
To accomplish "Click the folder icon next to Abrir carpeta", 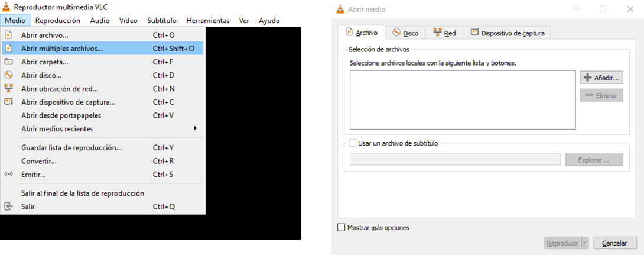I will (x=8, y=62).
